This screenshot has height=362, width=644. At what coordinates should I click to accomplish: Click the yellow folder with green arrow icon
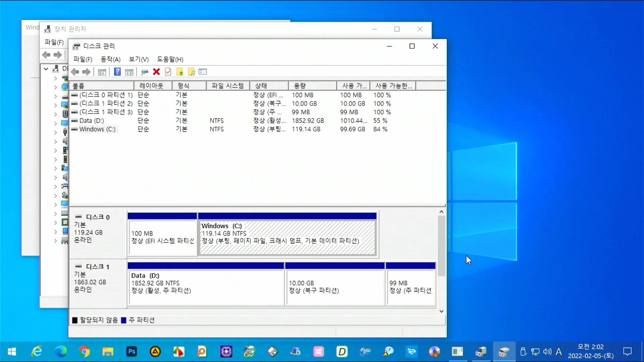[x=180, y=72]
